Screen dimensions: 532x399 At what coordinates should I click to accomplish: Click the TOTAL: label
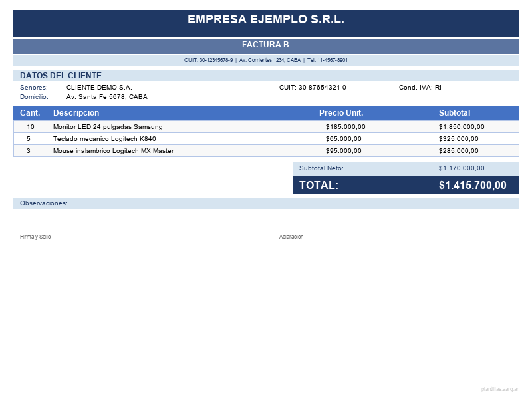319,186
